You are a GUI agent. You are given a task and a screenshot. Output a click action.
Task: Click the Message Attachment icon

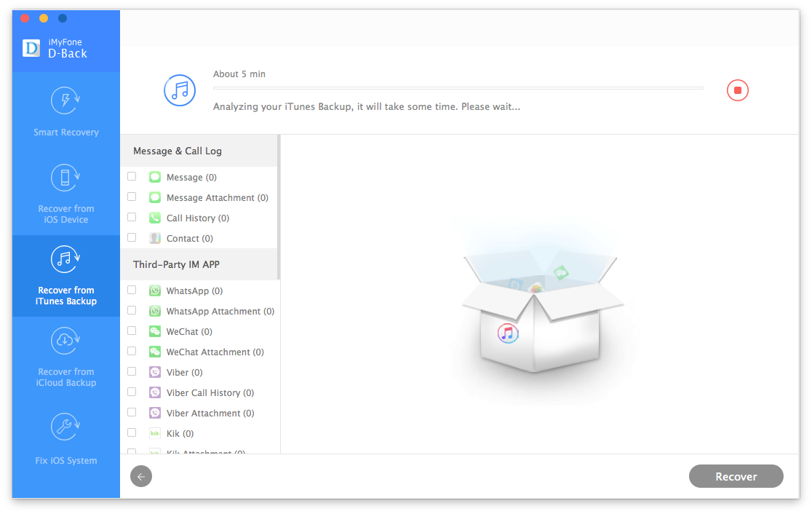coord(155,197)
